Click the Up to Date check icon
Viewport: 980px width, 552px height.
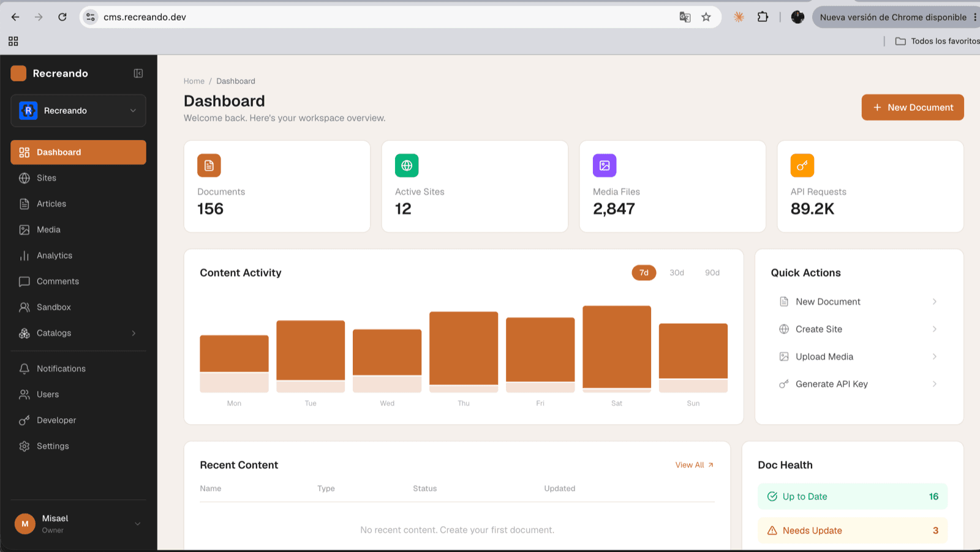(x=772, y=497)
